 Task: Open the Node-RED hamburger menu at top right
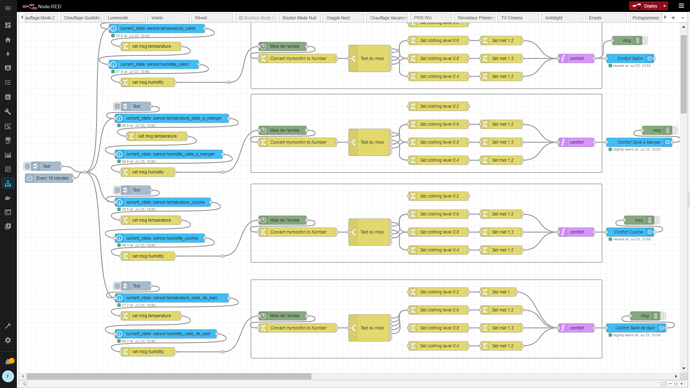[681, 6]
